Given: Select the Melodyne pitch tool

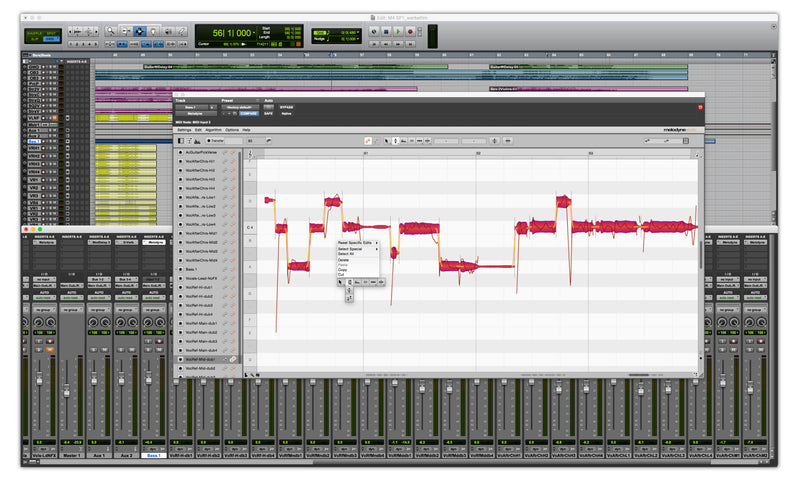Looking at the screenshot, I should pyautogui.click(x=395, y=140).
